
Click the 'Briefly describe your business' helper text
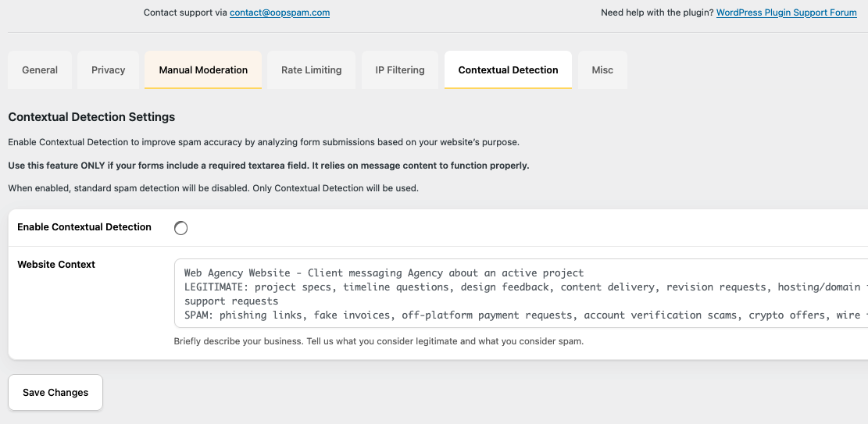coord(378,341)
